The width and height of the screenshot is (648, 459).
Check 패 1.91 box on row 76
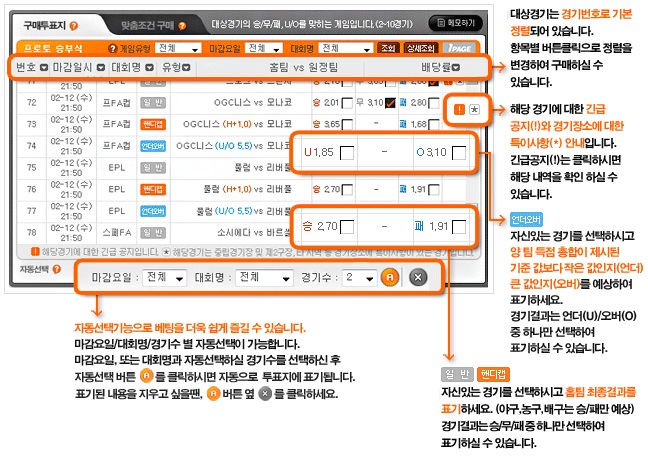coord(434,190)
